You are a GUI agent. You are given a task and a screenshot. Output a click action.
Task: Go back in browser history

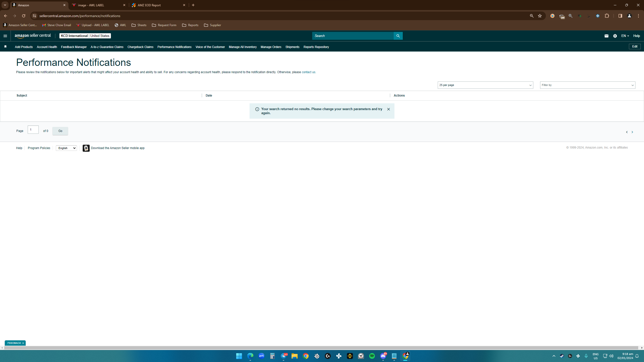click(x=6, y=16)
